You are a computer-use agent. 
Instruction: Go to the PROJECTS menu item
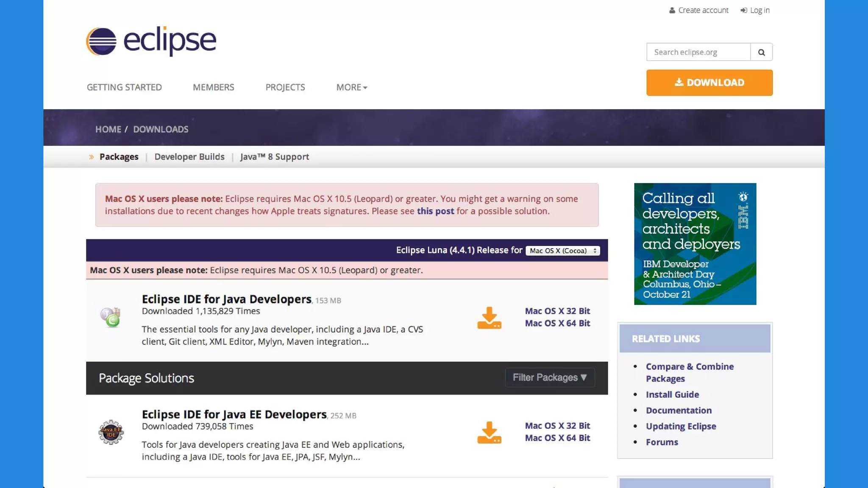coord(285,87)
